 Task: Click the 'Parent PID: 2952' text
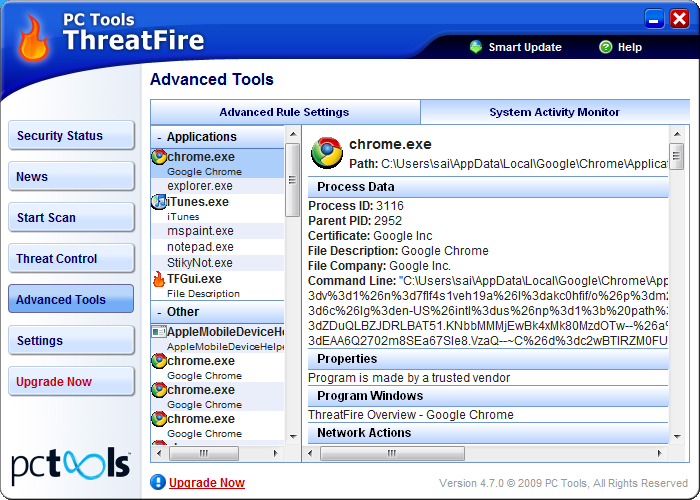(355, 221)
